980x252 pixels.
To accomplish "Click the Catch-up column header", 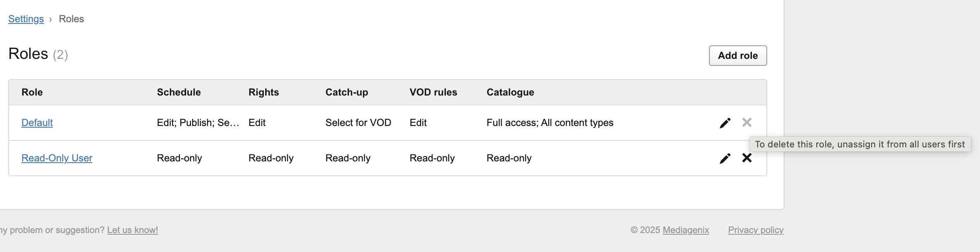I will (346, 92).
